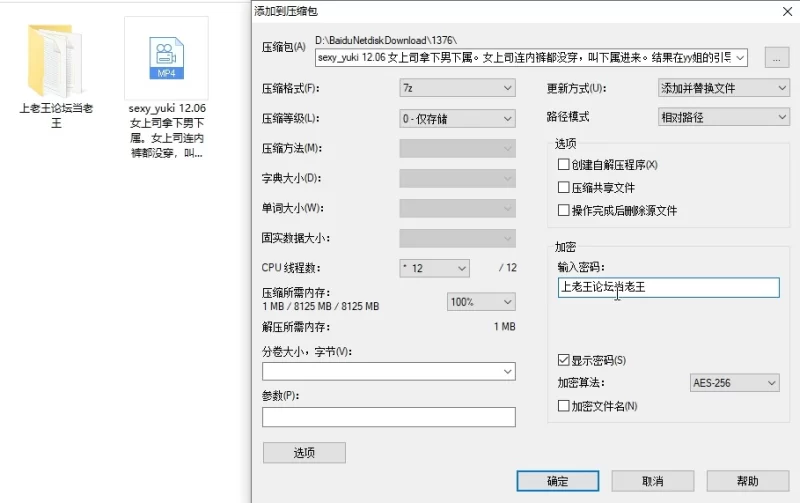Close the 添加到压缩包 dialog window
800x503 pixels.
(781, 10)
